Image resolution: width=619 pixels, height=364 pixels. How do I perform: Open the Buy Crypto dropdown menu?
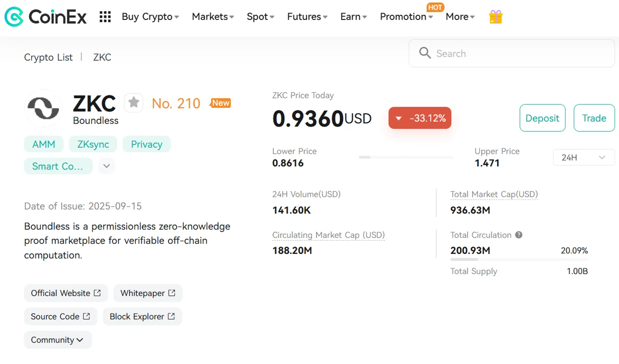pyautogui.click(x=150, y=17)
